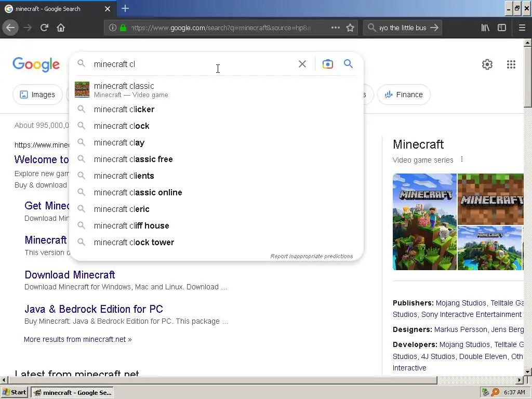Click the browser Forward arrow button

[x=28, y=28]
